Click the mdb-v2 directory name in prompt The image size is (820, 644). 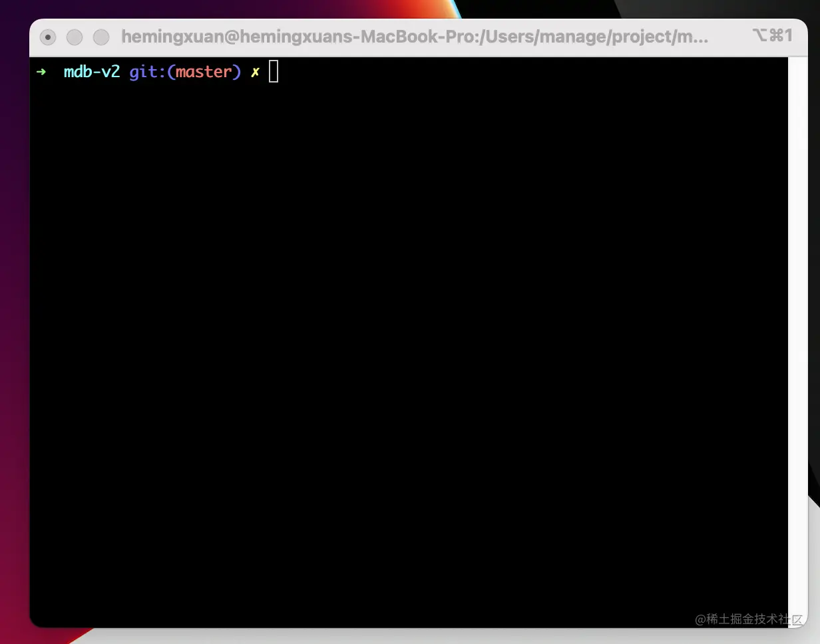tap(92, 72)
